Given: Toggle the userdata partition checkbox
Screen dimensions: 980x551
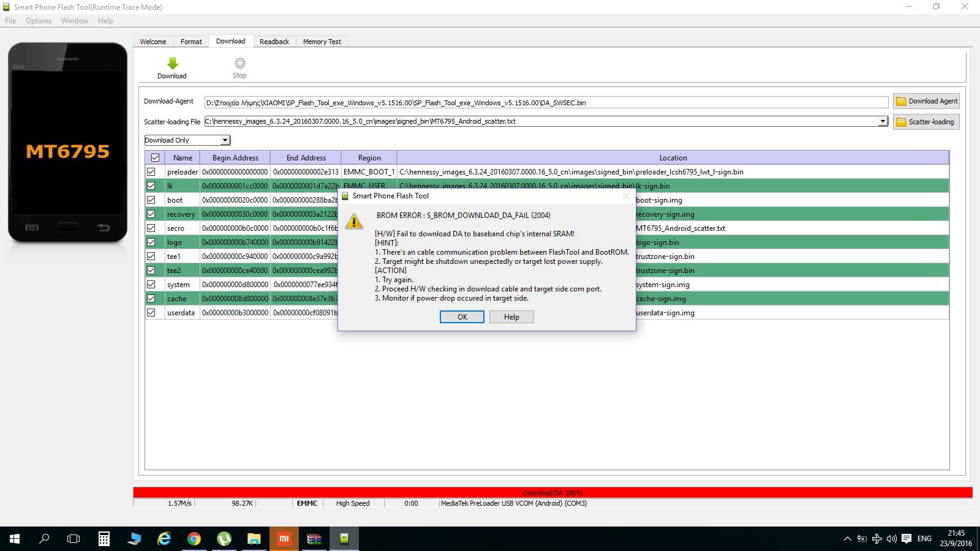Looking at the screenshot, I should point(151,313).
